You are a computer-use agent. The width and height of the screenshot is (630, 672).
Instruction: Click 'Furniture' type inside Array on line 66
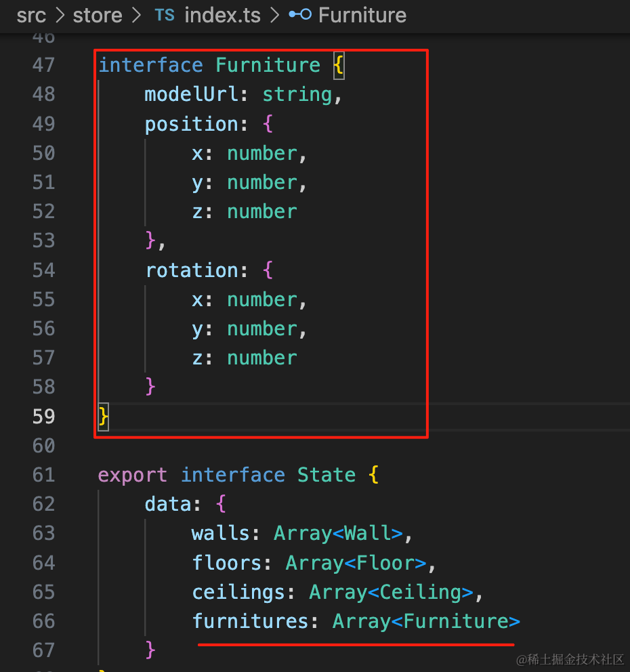click(456, 621)
